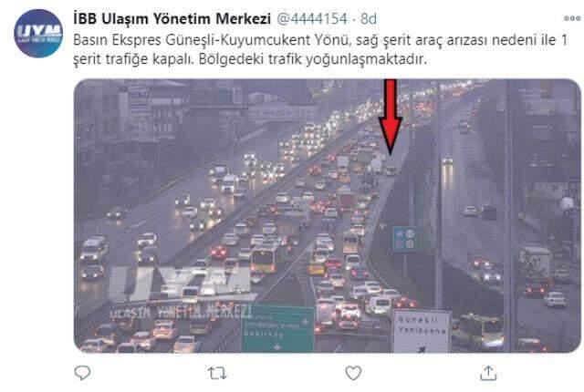Click the NEKO building sign in the photo
This screenshot has width=584, height=392.
coord(139,95)
